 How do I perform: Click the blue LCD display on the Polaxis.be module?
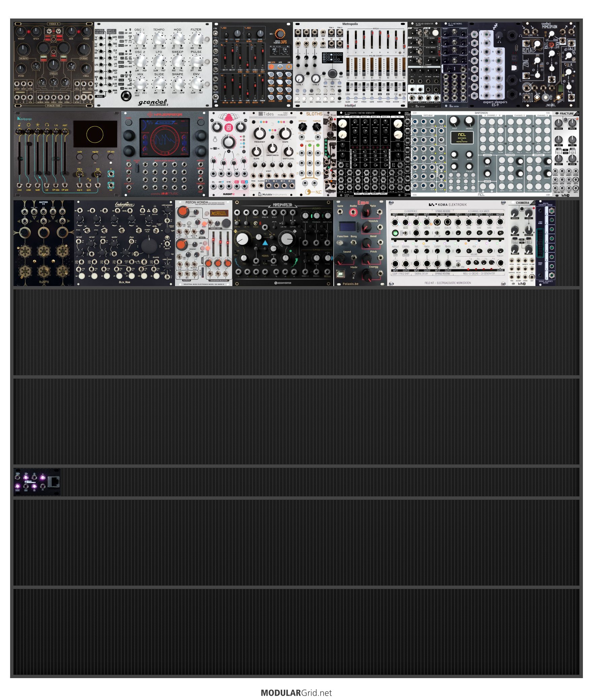click(347, 227)
